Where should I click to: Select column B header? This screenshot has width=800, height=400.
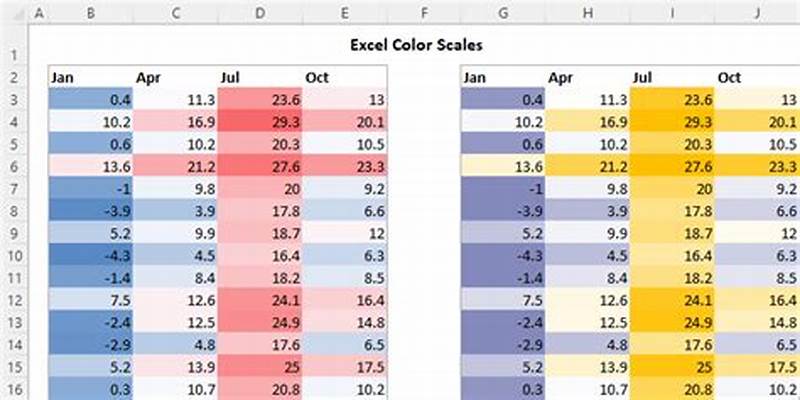91,14
